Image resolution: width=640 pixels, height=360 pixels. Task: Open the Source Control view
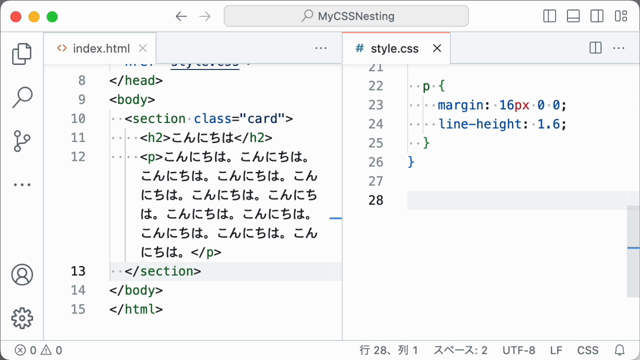click(x=22, y=141)
